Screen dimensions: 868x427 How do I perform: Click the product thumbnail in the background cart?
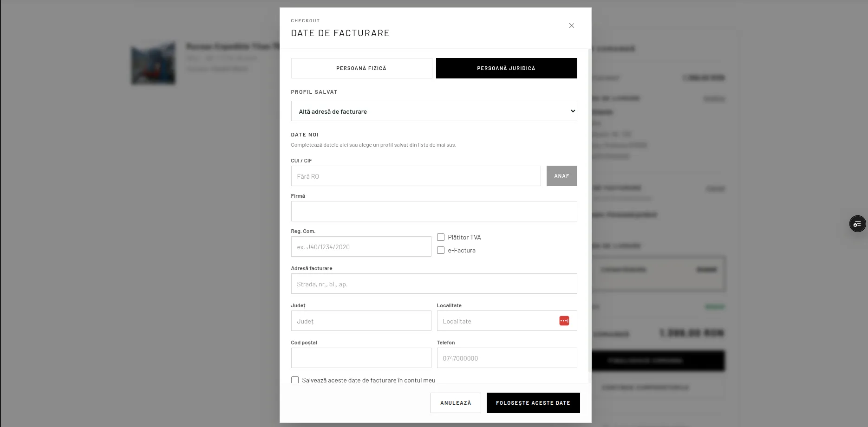(x=153, y=63)
